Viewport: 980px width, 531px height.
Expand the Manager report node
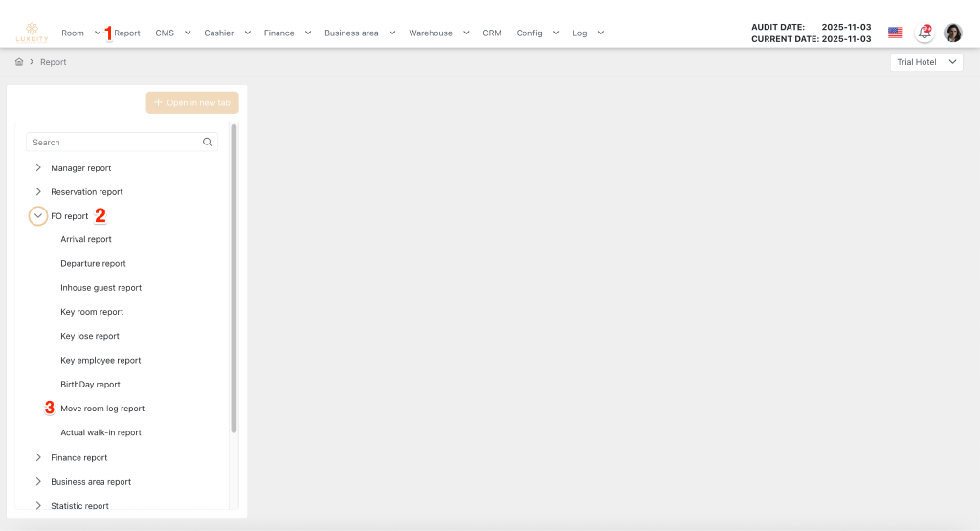pos(38,168)
